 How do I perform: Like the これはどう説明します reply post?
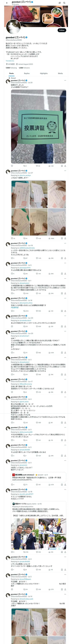pos(37,238)
